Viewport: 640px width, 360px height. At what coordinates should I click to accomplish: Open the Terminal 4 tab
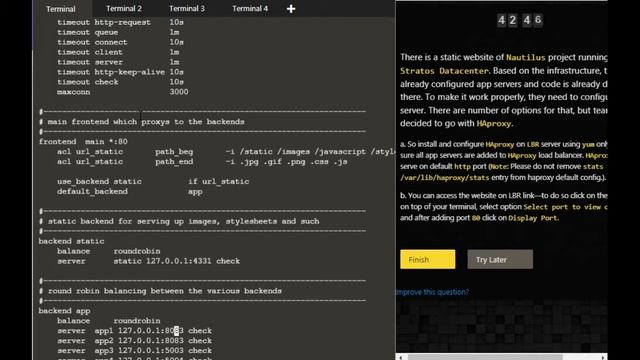pyautogui.click(x=250, y=9)
